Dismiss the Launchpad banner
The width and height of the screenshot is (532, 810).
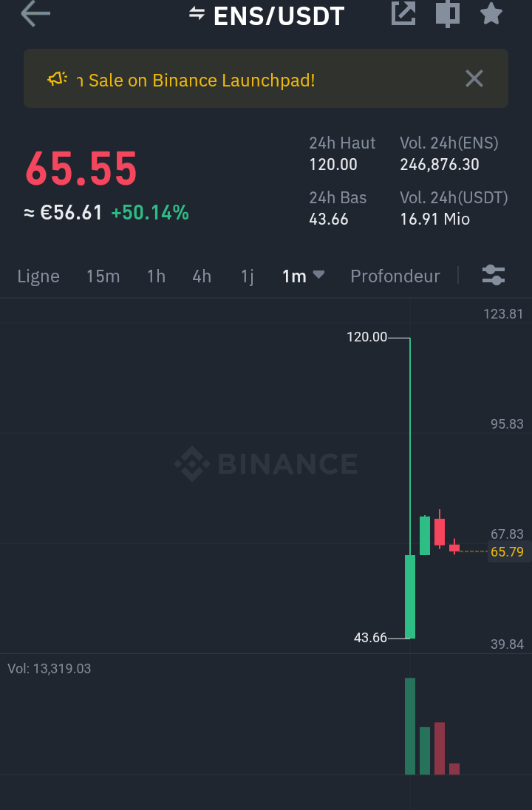474,79
